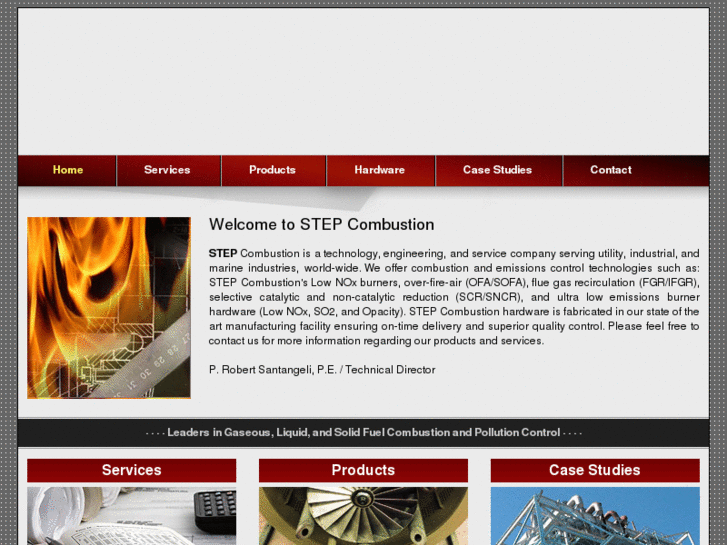The image size is (727, 545).
Task: Click the turbine fan Products thumbnail
Action: point(363,516)
